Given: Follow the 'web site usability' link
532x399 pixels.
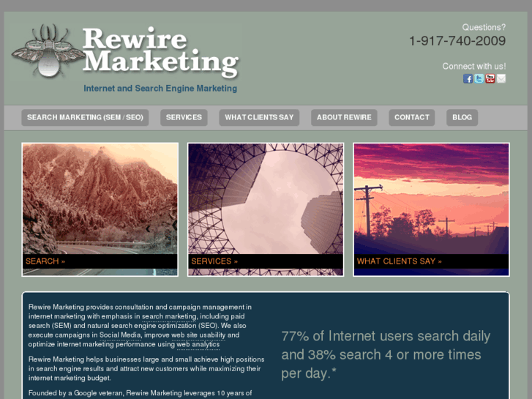Looking at the screenshot, I should point(198,335).
